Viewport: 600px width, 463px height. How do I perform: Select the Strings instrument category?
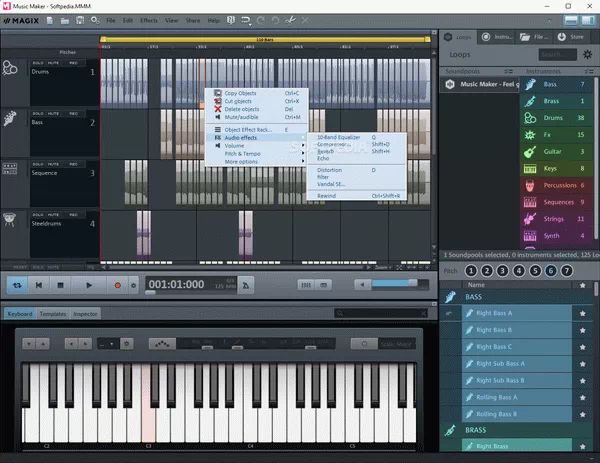pos(556,219)
